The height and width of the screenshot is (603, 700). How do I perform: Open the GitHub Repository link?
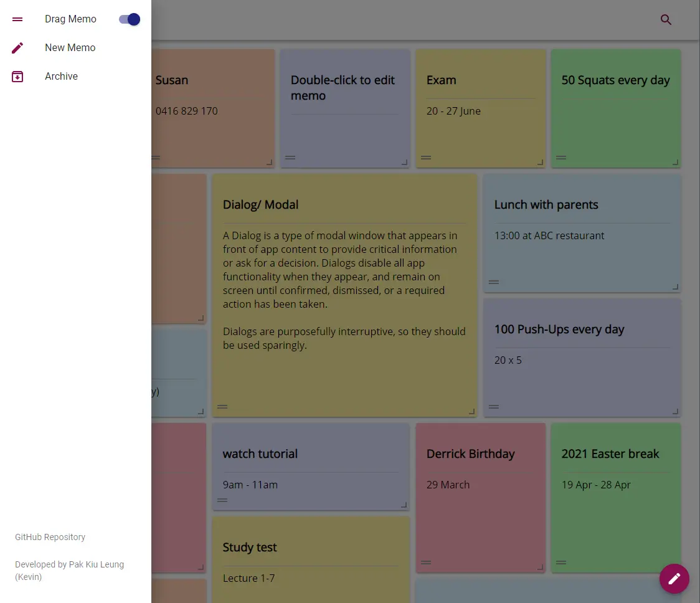(x=50, y=537)
